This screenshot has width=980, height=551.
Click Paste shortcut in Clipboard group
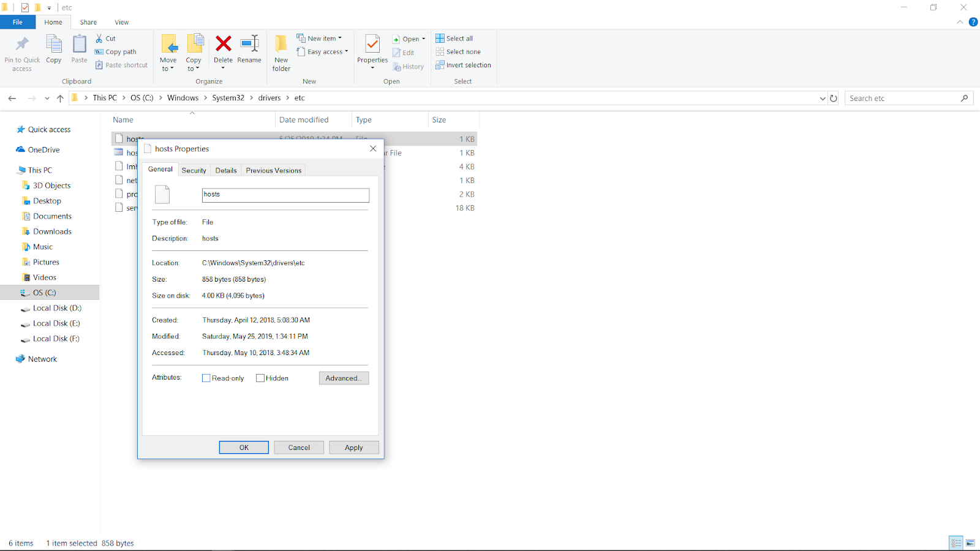click(121, 65)
